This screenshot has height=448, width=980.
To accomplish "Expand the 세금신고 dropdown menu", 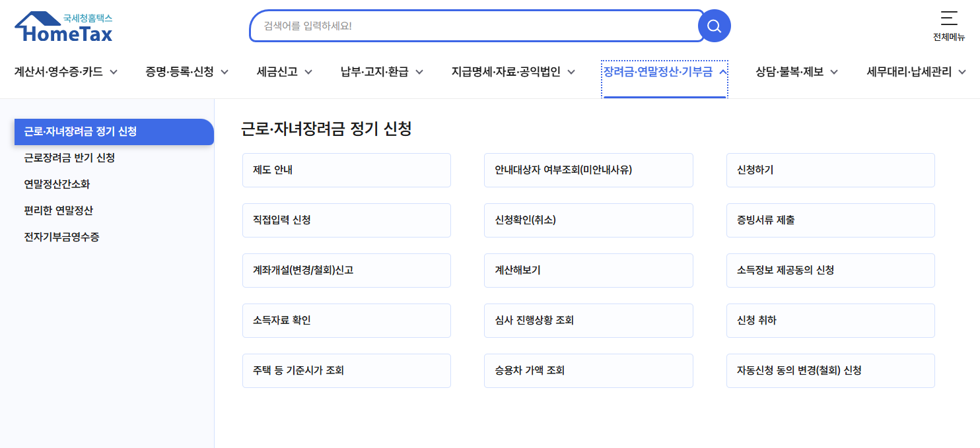I will (x=284, y=71).
